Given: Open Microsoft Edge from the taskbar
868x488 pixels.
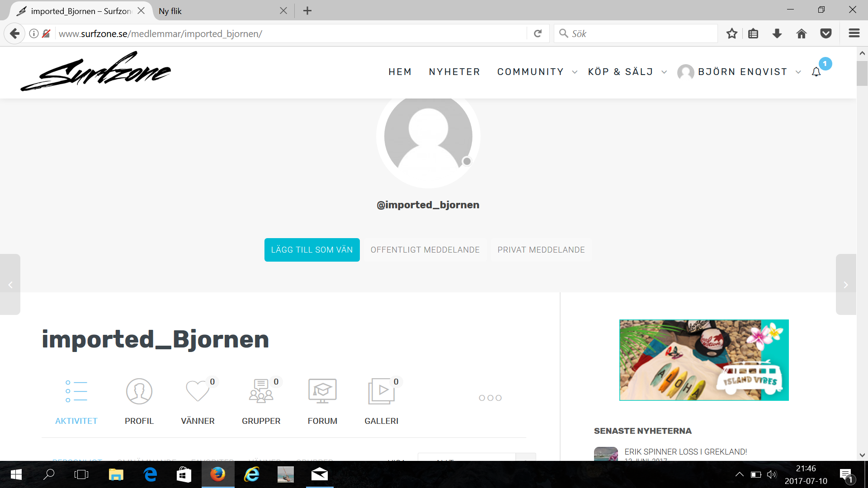Looking at the screenshot, I should (x=150, y=474).
